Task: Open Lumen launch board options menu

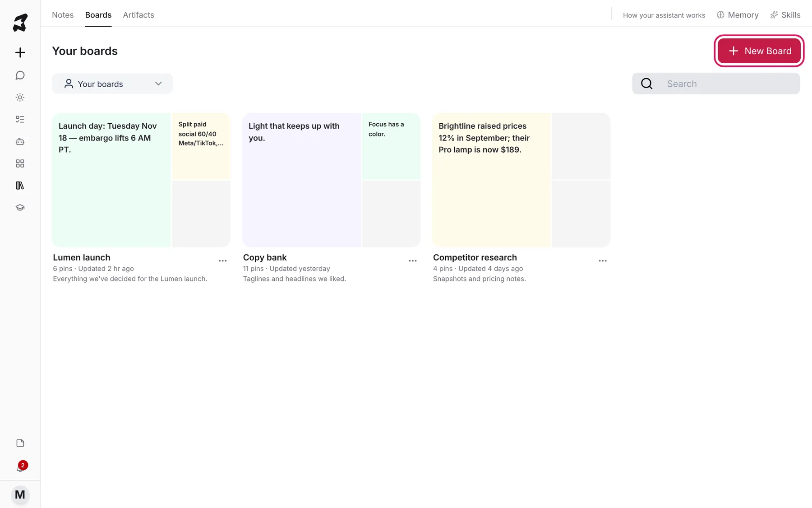Action: (x=222, y=261)
